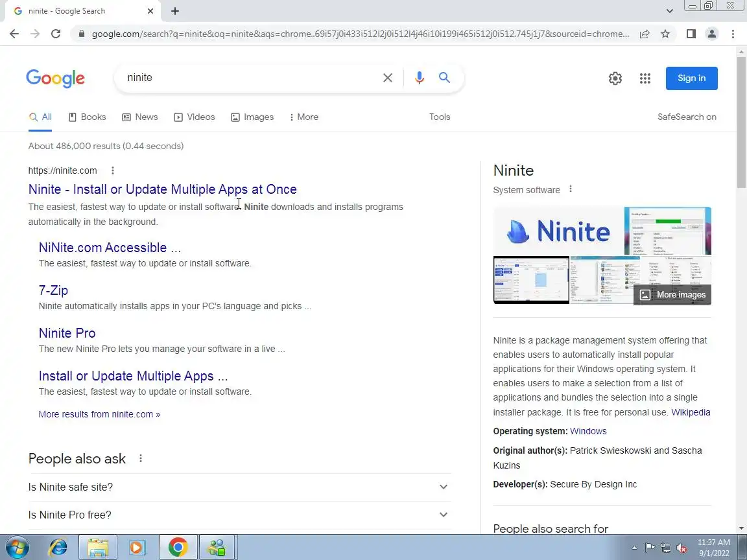Open Windows Media Player from taskbar
This screenshot has height=560, width=747.
137,547
